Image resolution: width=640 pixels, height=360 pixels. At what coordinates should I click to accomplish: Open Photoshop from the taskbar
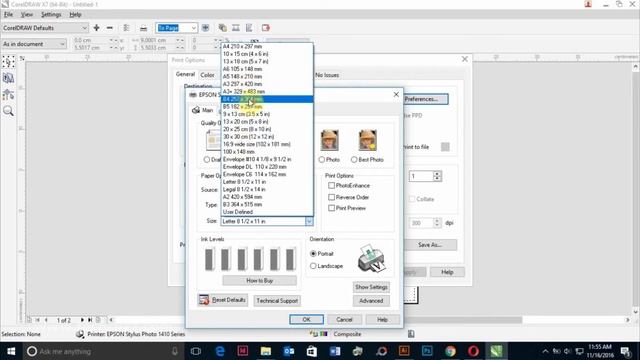(427, 351)
